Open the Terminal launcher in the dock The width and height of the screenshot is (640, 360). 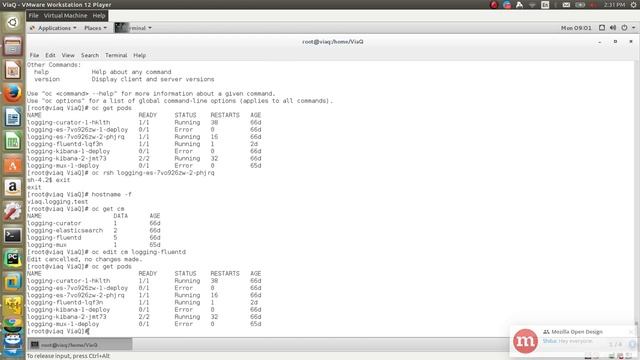(12, 235)
